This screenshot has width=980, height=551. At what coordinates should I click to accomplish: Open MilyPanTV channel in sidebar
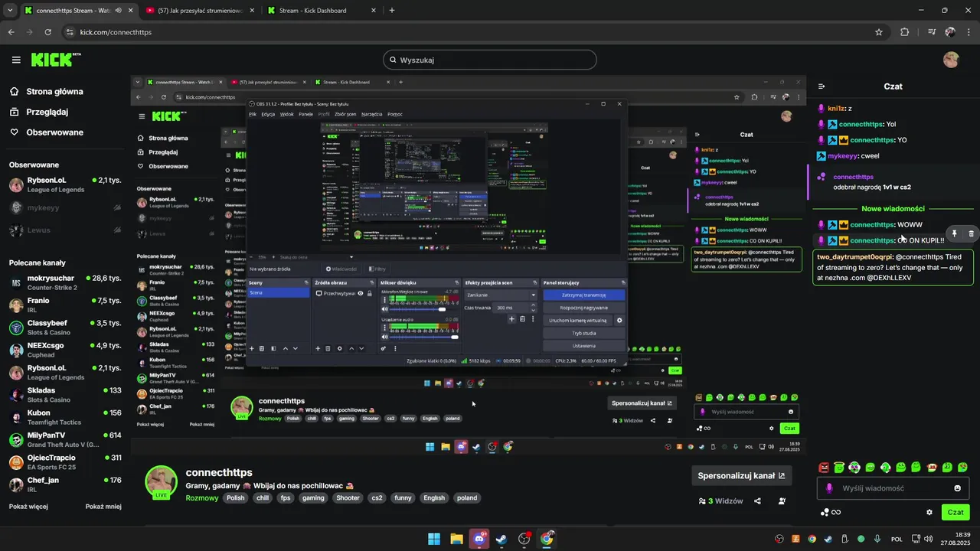point(65,439)
